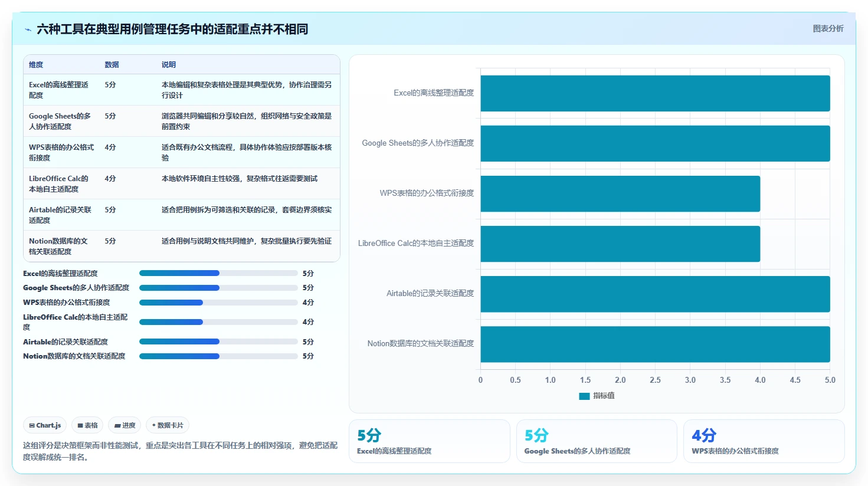Click the Notion数据库的文档关联适配度 chart bar

(x=655, y=344)
